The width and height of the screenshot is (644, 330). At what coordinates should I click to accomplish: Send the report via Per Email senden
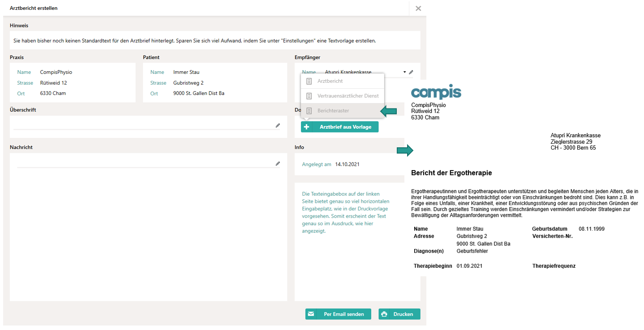338,314
